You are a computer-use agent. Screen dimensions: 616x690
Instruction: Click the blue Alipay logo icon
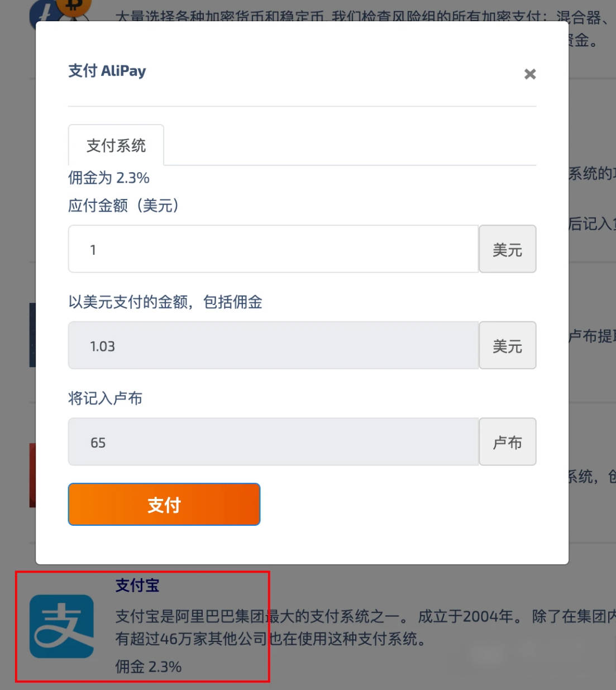[61, 626]
